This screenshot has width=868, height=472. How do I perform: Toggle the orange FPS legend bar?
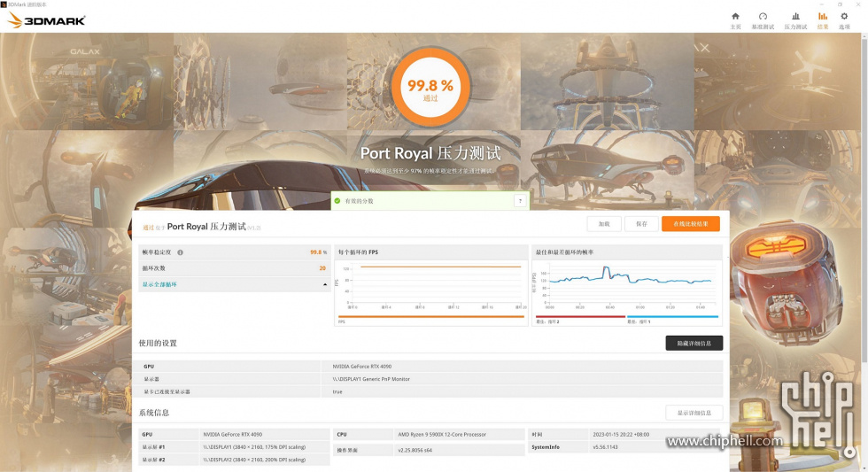[x=430, y=317]
